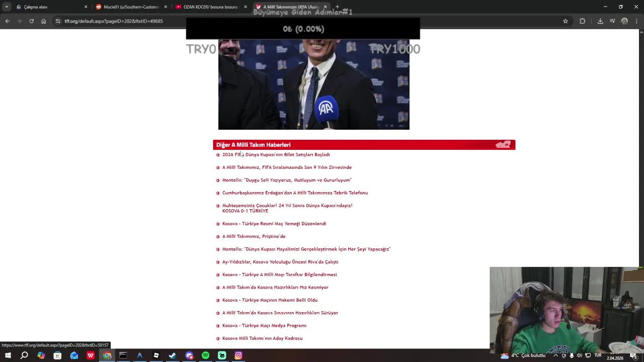Open Roblox from the taskbar

point(156,355)
